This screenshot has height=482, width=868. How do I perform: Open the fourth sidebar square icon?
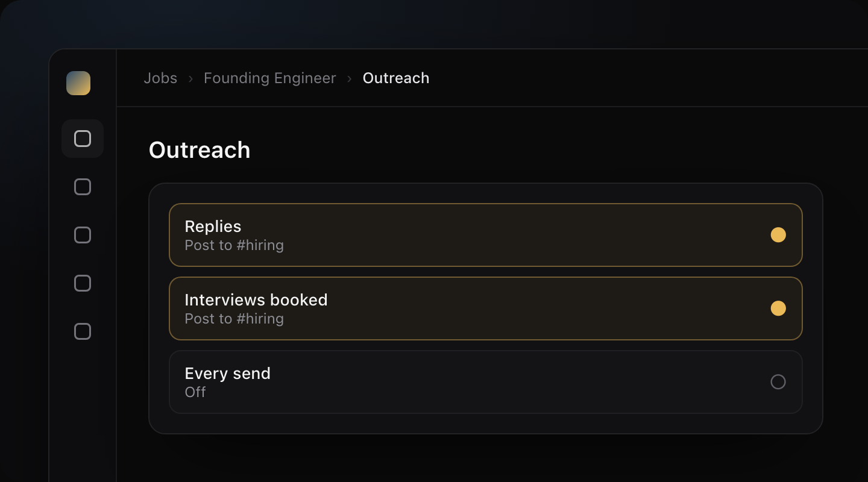pyautogui.click(x=83, y=283)
